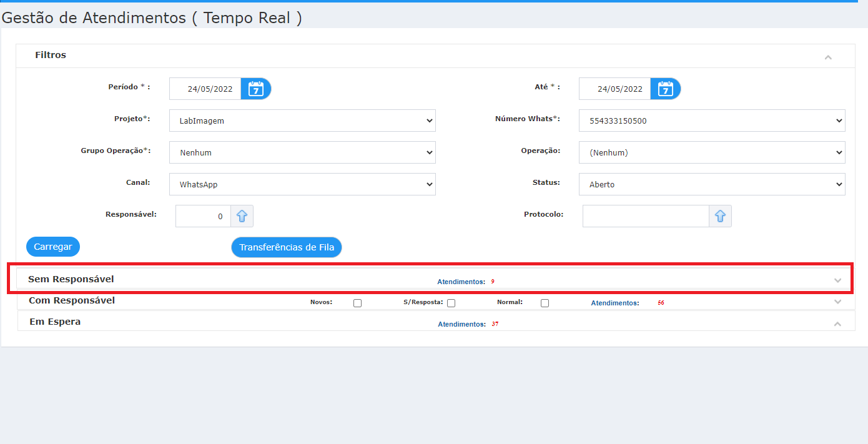Open the Status dropdown showing Aberto

click(x=712, y=184)
